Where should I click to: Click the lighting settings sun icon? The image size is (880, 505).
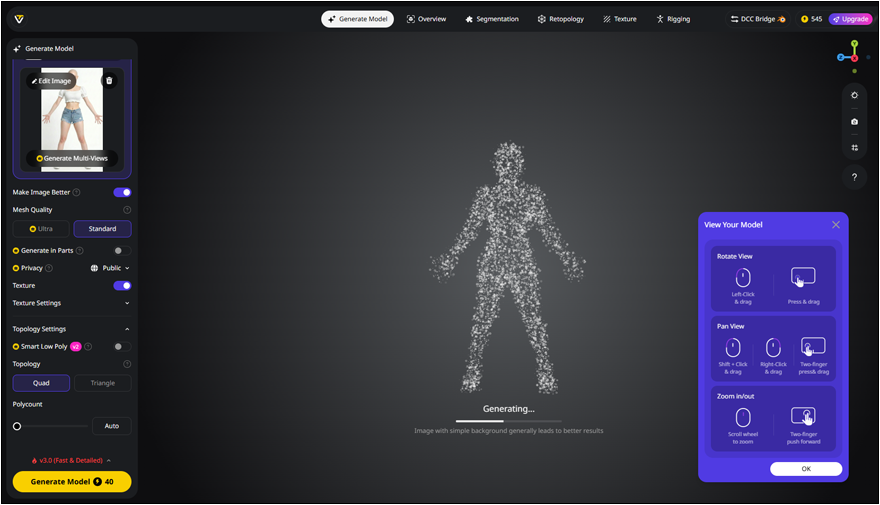854,96
